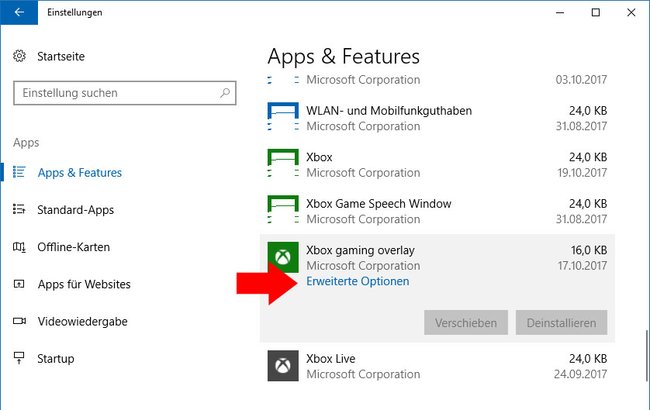Viewport: 650px width, 410px height.
Task: Maximize the Einstellungen window
Action: [596, 12]
